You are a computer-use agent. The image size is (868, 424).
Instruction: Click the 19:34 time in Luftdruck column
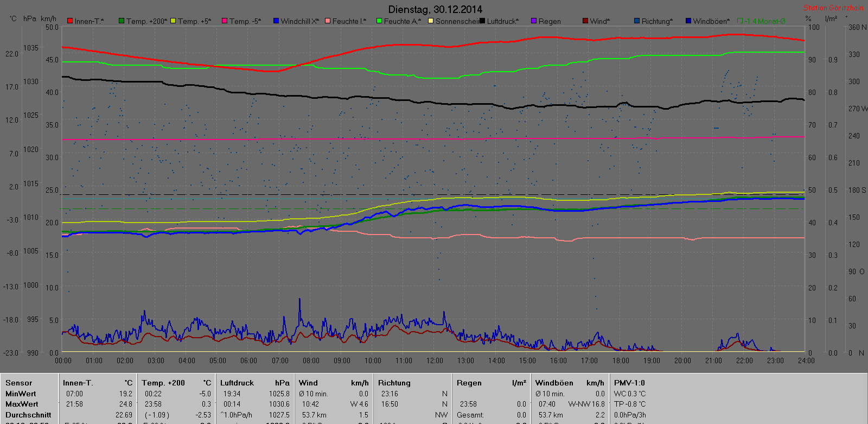tap(232, 394)
